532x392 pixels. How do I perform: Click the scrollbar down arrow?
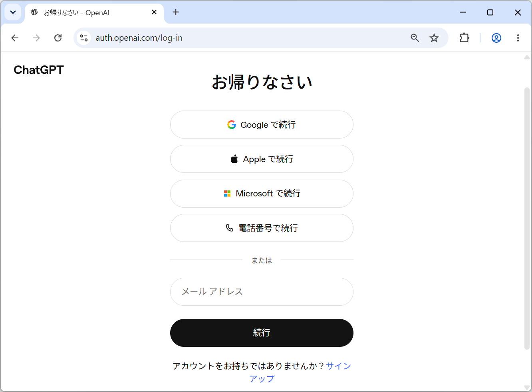[x=527, y=387]
